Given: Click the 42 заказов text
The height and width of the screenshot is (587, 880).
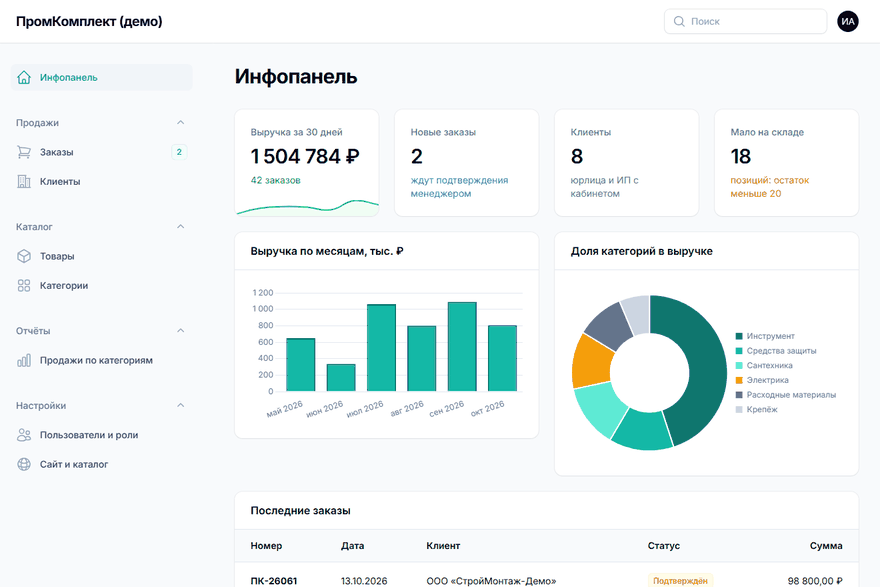Looking at the screenshot, I should point(276,180).
